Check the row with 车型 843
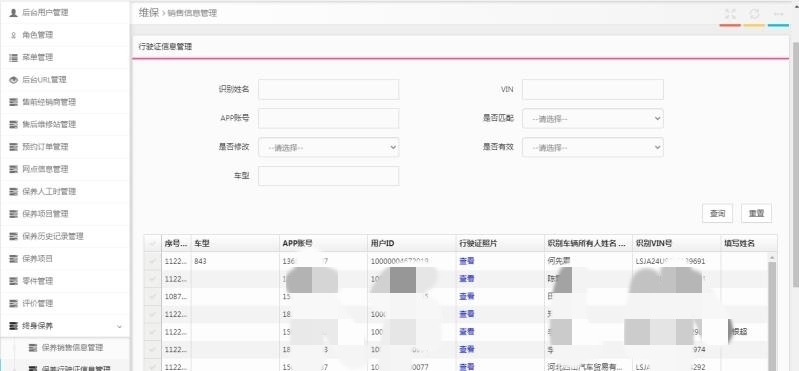 [152, 261]
